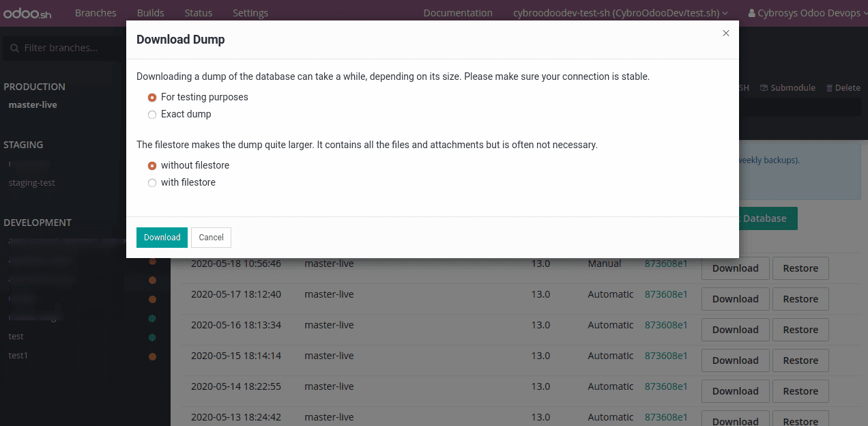Click the orange status dot beside test1
Image resolution: width=868 pixels, height=426 pixels.
pos(152,356)
